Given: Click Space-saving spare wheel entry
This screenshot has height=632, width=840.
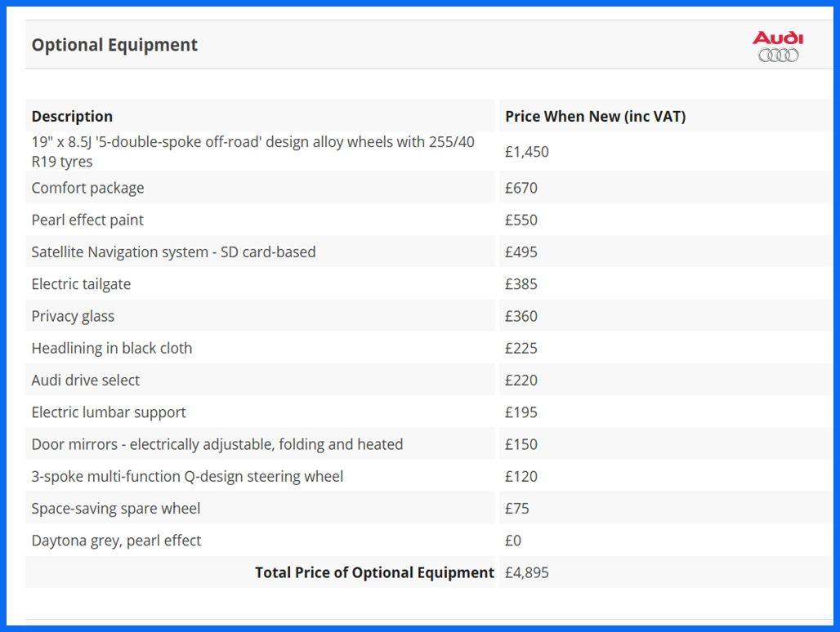Looking at the screenshot, I should coord(116,509).
